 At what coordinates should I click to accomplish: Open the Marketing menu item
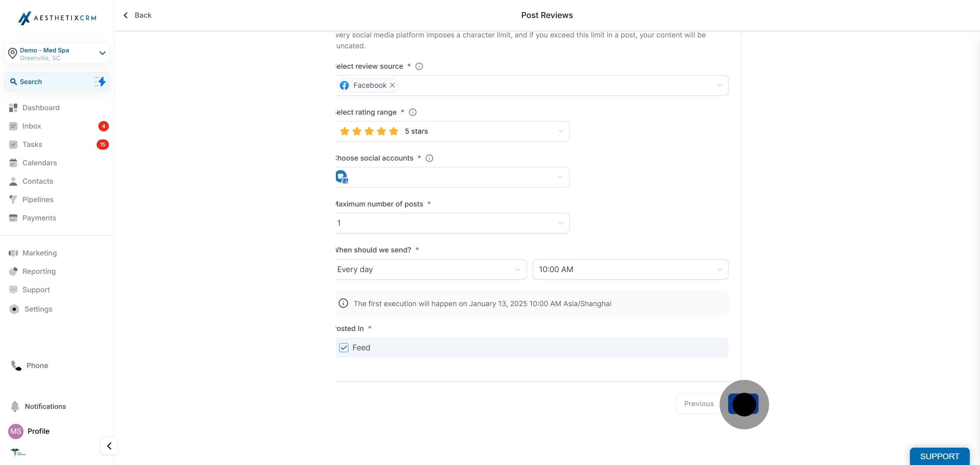(x=39, y=253)
